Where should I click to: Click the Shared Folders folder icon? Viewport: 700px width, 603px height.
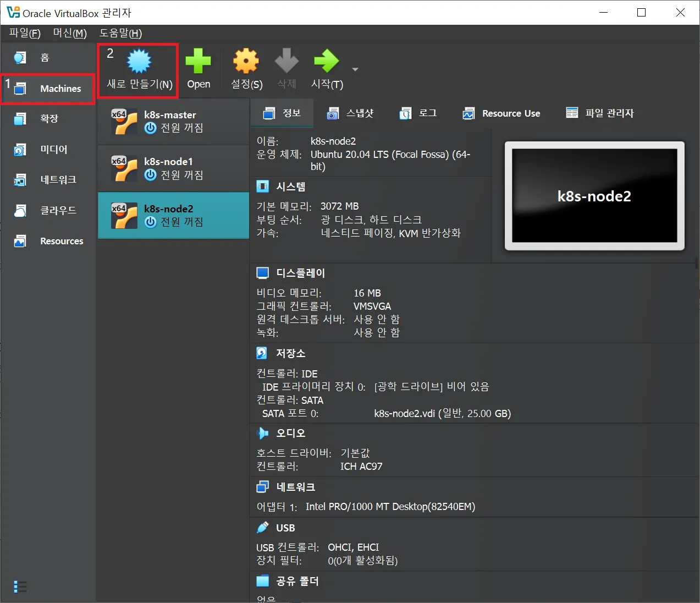tap(263, 581)
